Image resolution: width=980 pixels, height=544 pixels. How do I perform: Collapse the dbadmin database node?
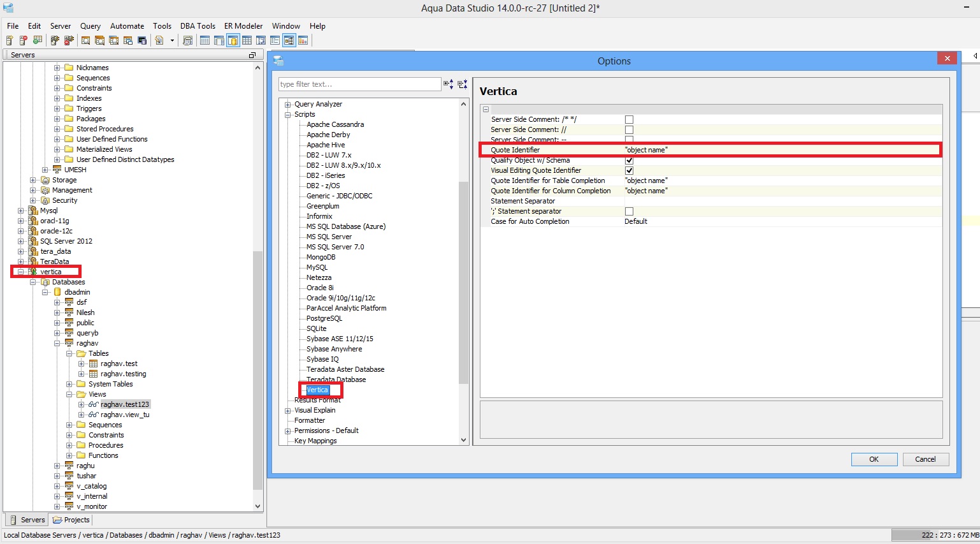click(x=45, y=292)
